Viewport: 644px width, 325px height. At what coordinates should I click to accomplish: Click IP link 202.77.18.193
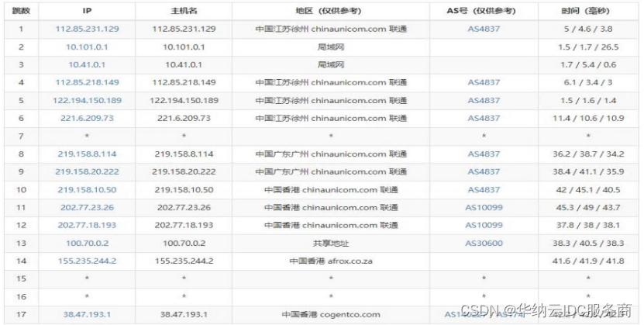click(x=87, y=225)
